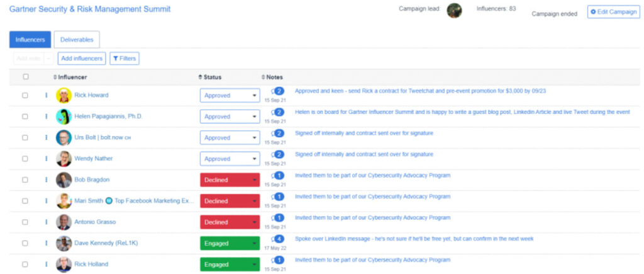Open Helen's guest blog post note

[462, 112]
